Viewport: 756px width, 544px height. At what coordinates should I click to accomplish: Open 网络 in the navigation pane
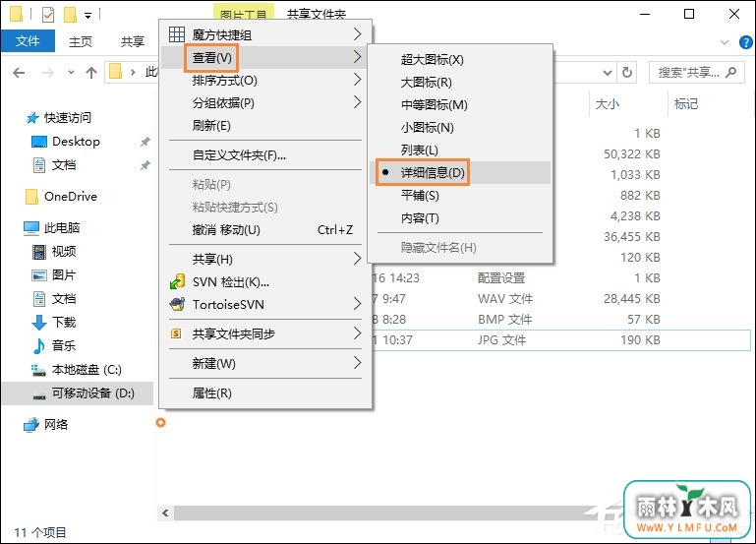pyautogui.click(x=56, y=424)
